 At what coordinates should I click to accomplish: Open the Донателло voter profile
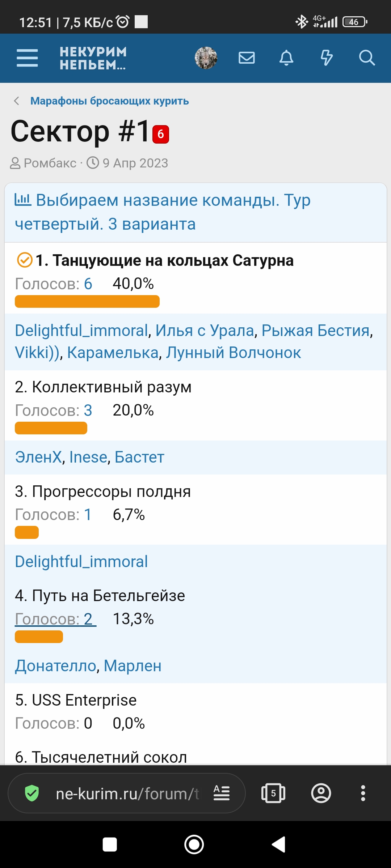56,666
